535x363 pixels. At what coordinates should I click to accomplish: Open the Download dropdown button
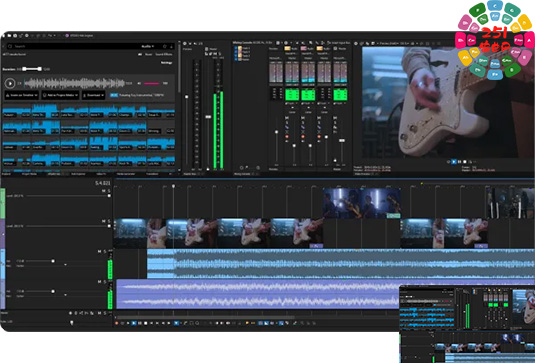coord(93,95)
